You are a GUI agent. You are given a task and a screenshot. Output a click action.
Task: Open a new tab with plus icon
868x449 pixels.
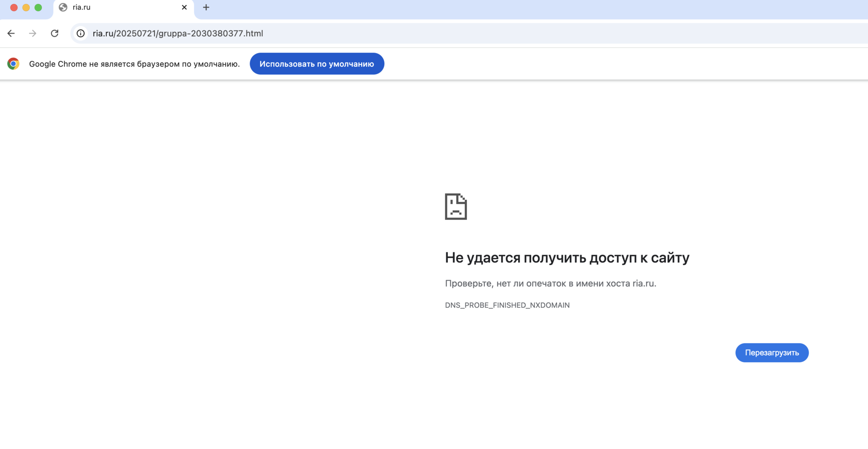click(x=206, y=7)
